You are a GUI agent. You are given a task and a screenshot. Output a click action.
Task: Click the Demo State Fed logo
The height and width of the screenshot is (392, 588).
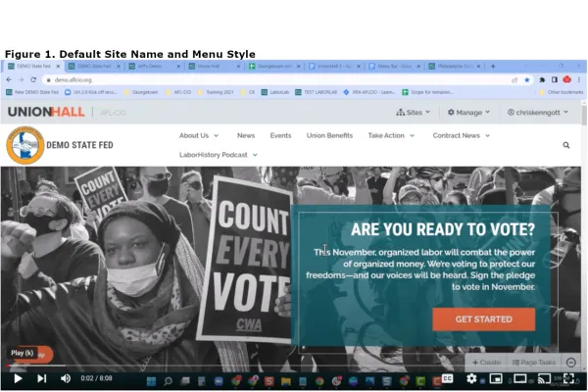(24, 145)
